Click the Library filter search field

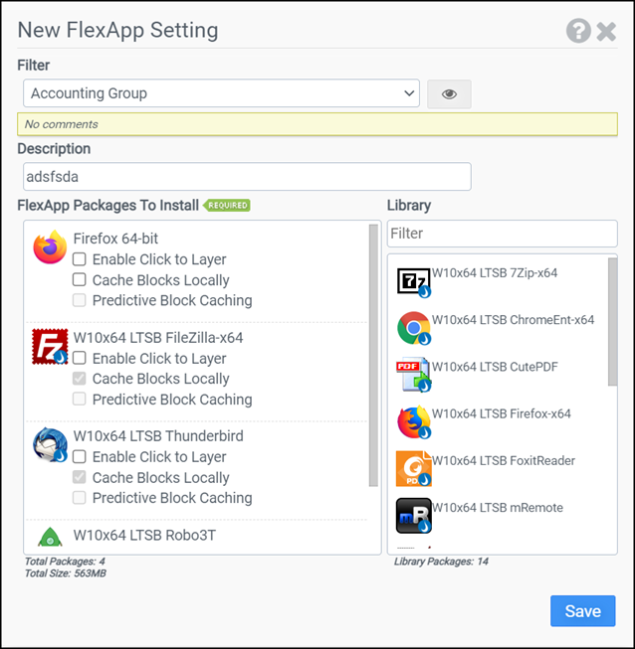click(502, 233)
